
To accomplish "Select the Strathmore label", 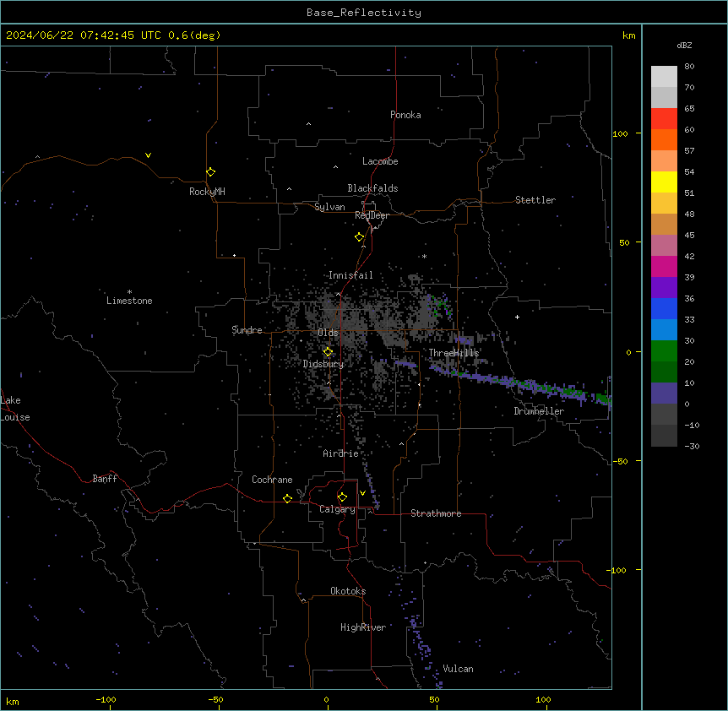I will click(x=436, y=513).
